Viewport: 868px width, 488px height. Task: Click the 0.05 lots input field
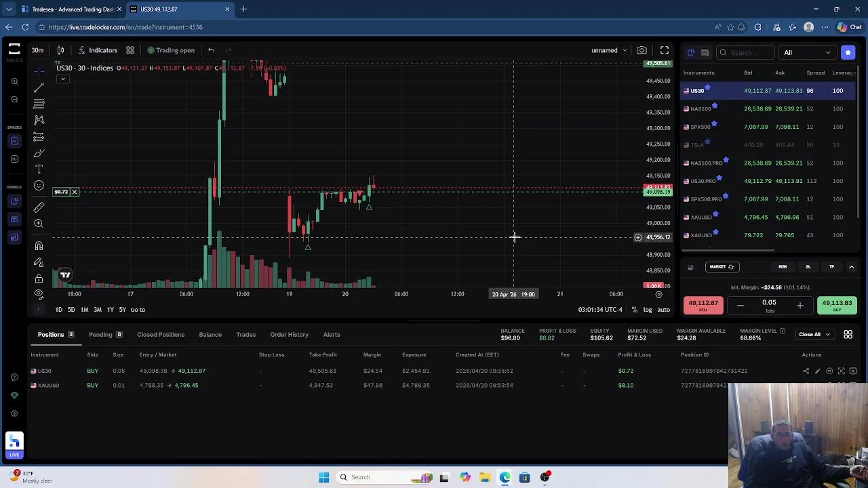(x=769, y=305)
